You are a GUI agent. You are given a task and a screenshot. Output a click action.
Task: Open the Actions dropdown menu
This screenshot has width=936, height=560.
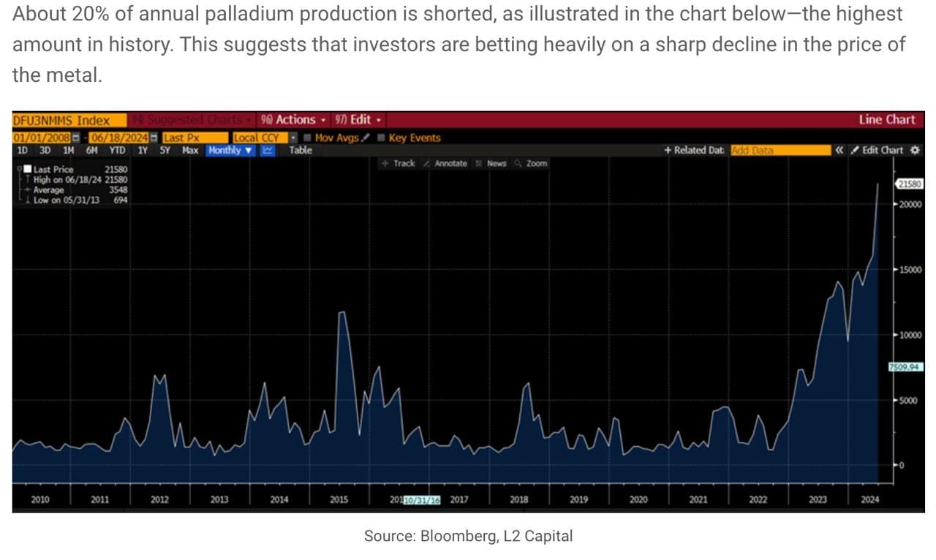[294, 120]
